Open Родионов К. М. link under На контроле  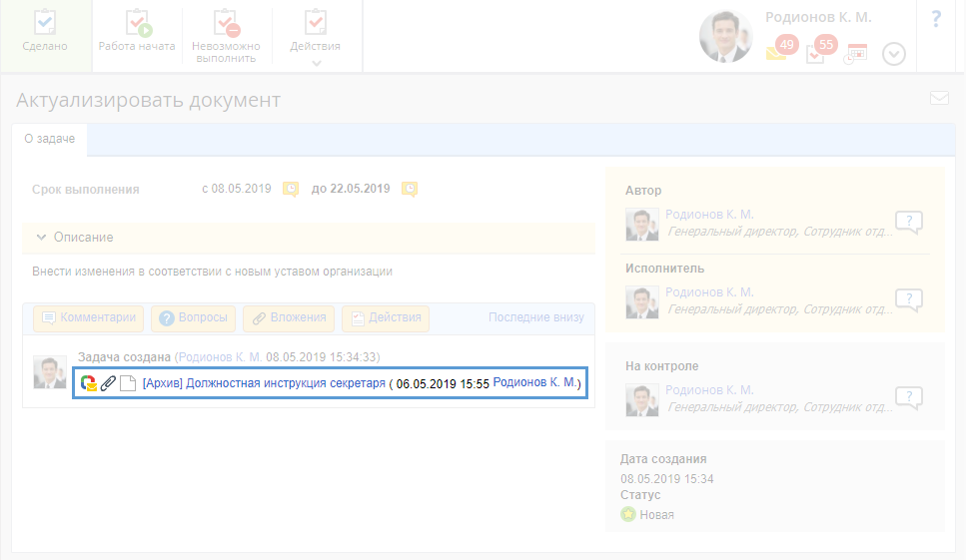[x=709, y=390]
